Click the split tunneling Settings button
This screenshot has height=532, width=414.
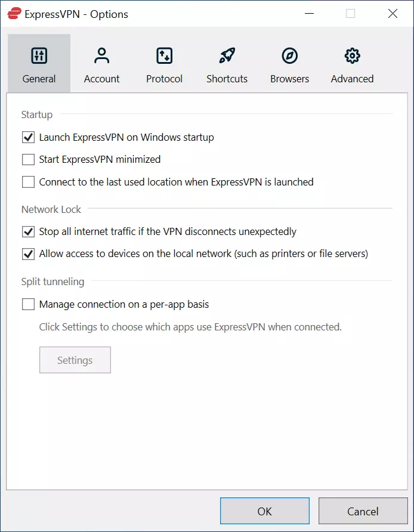pyautogui.click(x=75, y=360)
